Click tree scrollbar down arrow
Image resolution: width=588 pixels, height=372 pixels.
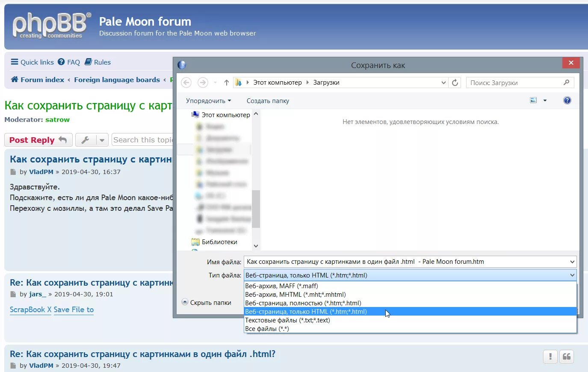tap(256, 246)
